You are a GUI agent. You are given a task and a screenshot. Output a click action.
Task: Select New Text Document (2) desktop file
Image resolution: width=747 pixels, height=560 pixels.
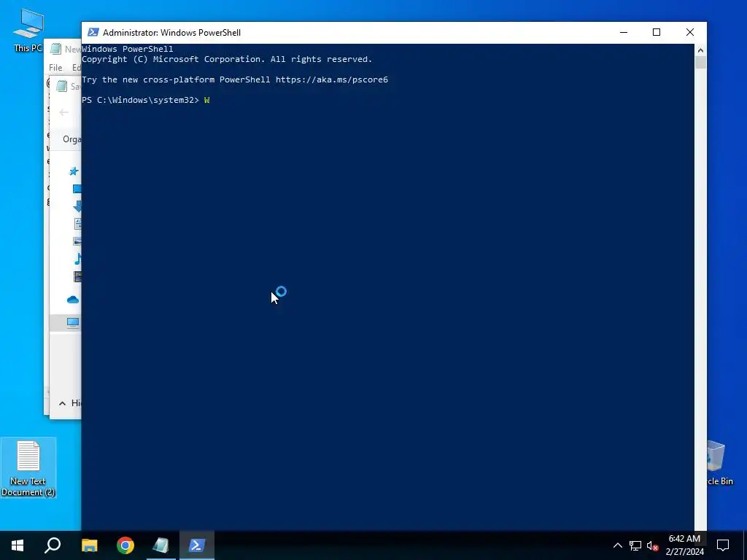point(28,468)
